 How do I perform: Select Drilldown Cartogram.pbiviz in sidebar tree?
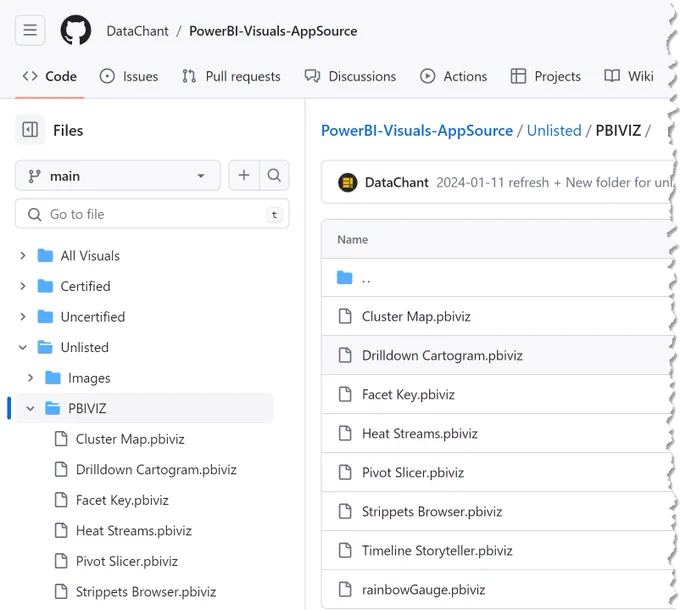click(156, 470)
